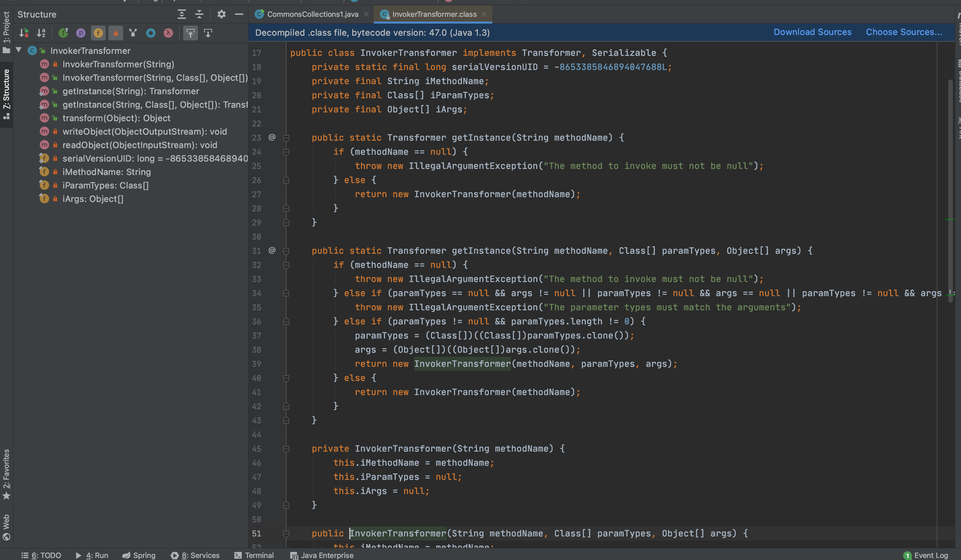The width and height of the screenshot is (961, 560).
Task: Click gutter @ icon on line 31
Action: point(272,250)
